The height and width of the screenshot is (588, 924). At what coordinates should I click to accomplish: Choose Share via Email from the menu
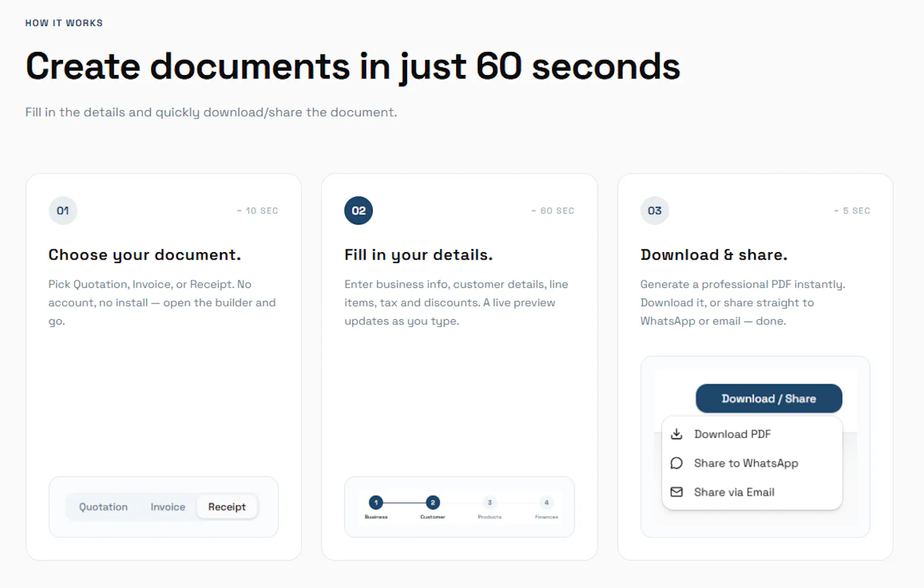click(x=752, y=492)
